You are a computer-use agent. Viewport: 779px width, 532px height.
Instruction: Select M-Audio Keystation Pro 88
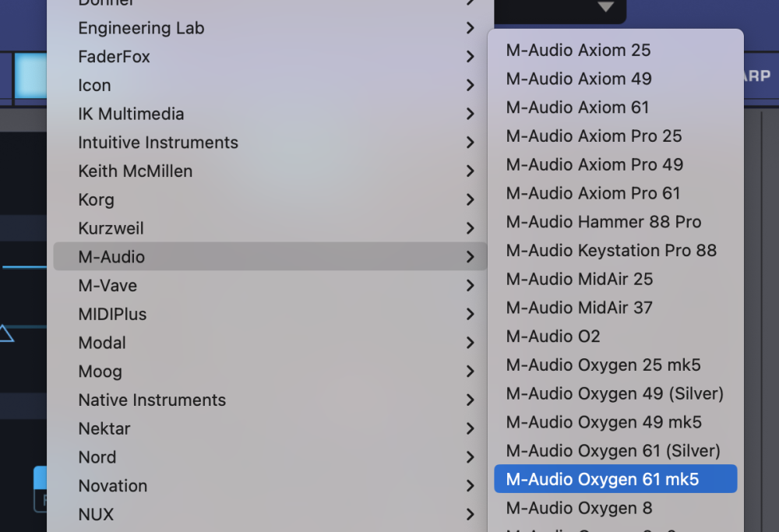(x=611, y=250)
